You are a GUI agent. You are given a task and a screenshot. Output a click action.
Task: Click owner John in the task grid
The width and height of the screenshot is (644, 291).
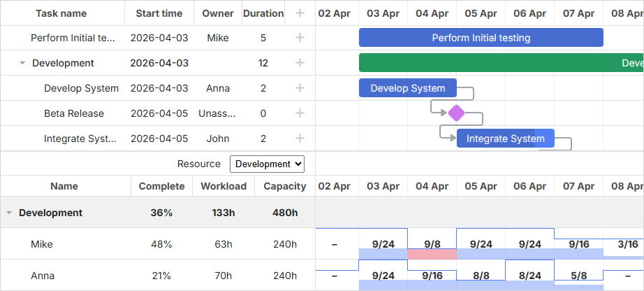pos(218,139)
